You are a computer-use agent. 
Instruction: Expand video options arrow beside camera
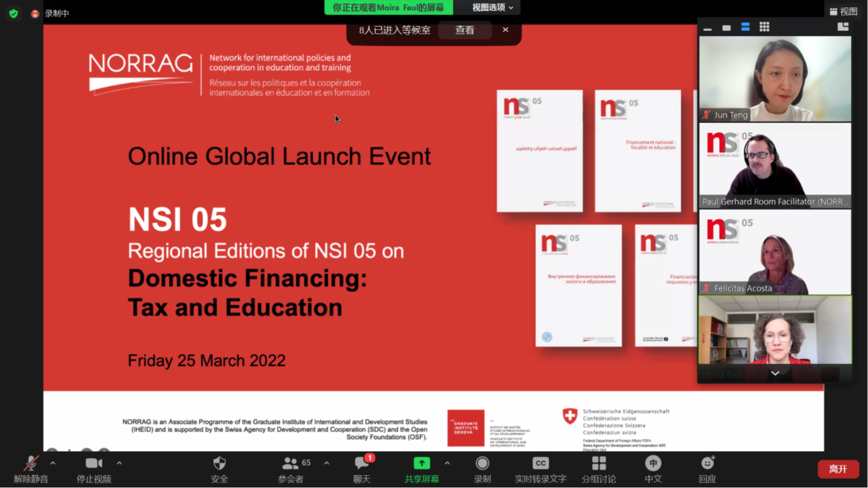click(119, 463)
